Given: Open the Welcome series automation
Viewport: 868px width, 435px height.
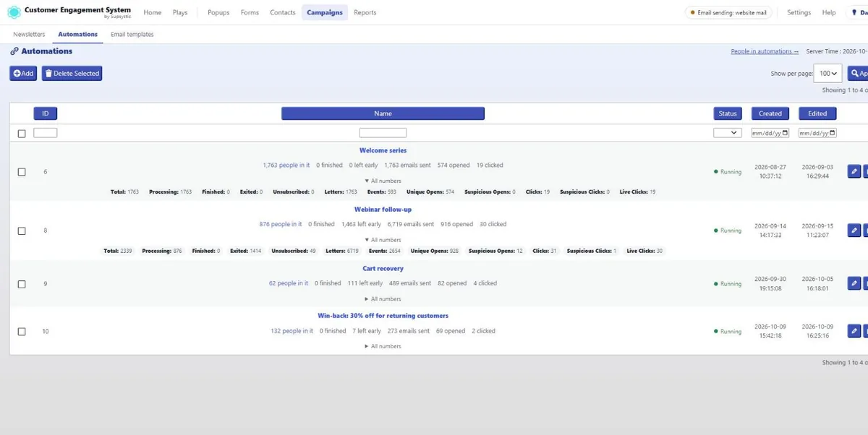Looking at the screenshot, I should pos(383,150).
